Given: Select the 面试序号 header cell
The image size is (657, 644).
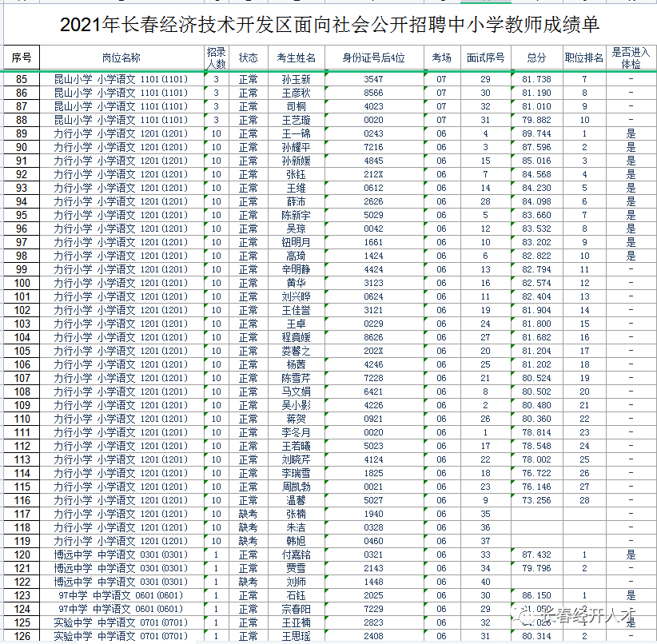Looking at the screenshot, I should point(486,58).
